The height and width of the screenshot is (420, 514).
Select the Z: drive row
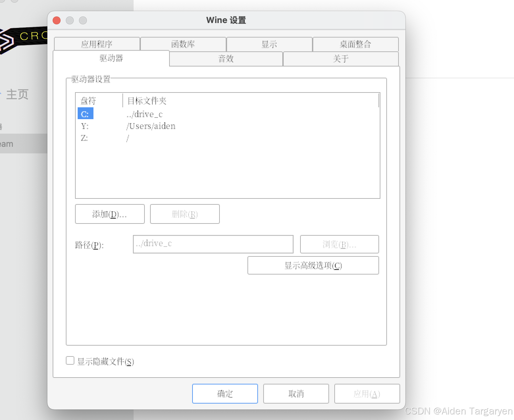(85, 138)
